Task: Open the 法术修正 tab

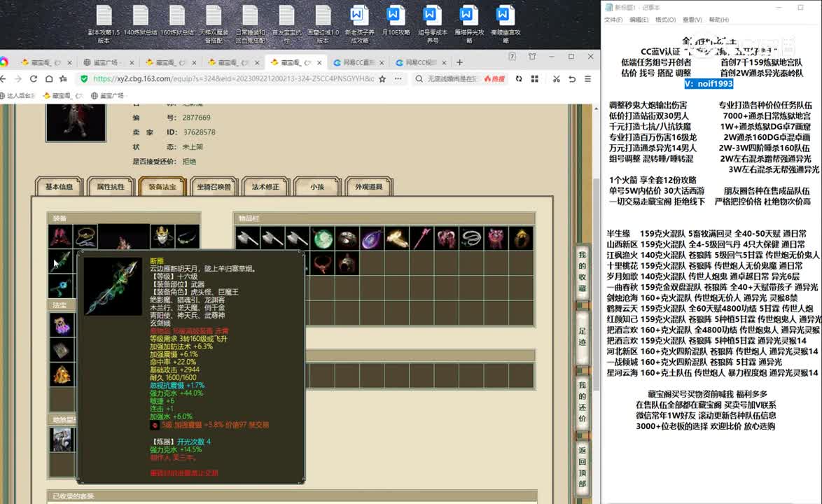Action: click(x=265, y=186)
